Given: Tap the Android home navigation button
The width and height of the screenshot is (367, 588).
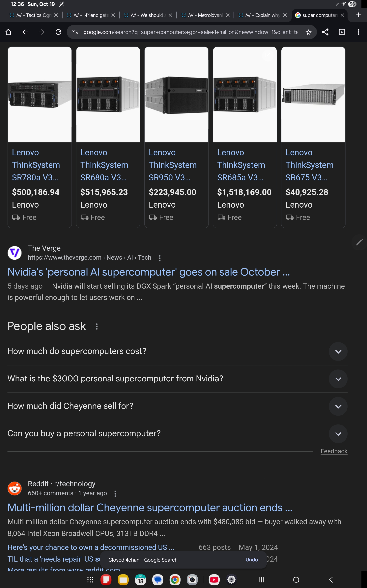Looking at the screenshot, I should (x=296, y=580).
